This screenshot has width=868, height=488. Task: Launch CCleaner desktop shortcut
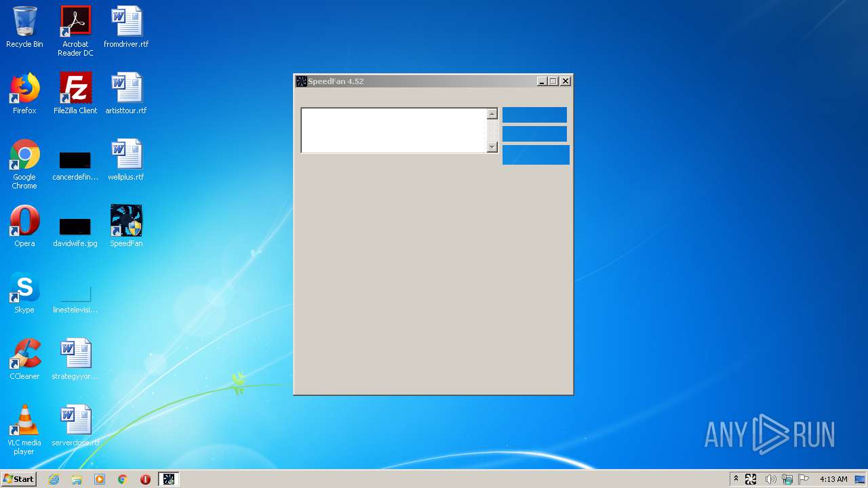pyautogui.click(x=24, y=359)
